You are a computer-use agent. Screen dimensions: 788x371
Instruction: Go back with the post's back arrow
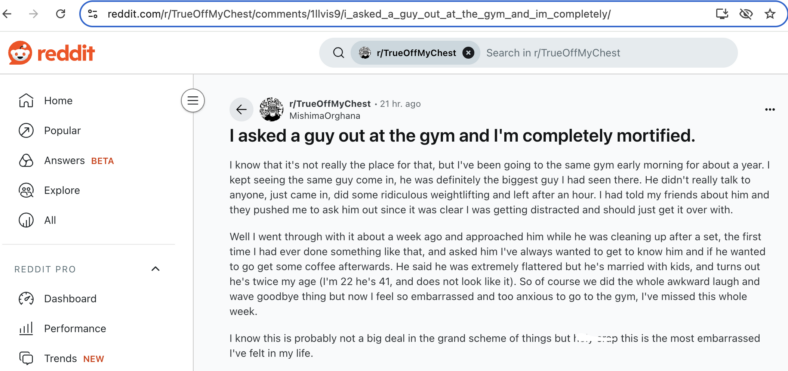pyautogui.click(x=241, y=110)
